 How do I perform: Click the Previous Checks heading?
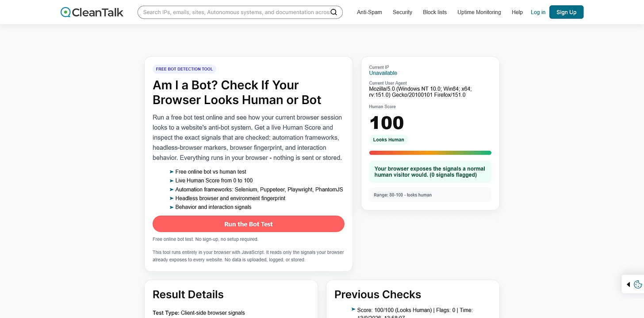pyautogui.click(x=378, y=295)
